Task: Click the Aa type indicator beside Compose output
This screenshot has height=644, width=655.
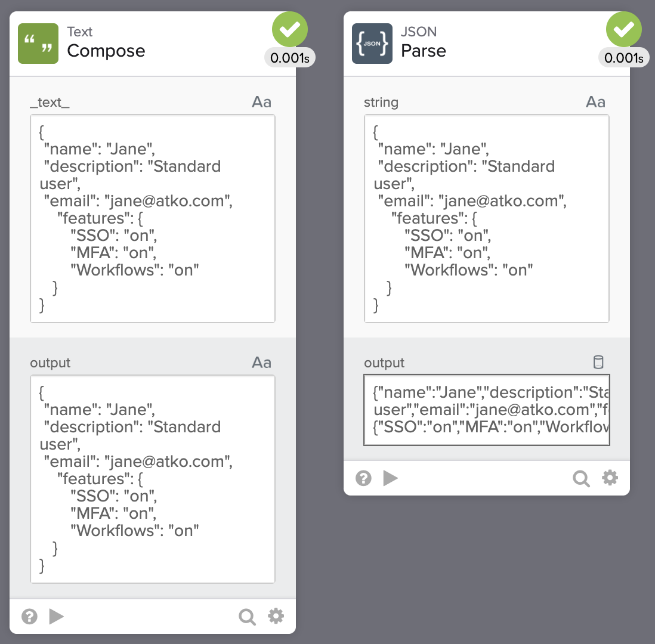Action: (x=261, y=363)
